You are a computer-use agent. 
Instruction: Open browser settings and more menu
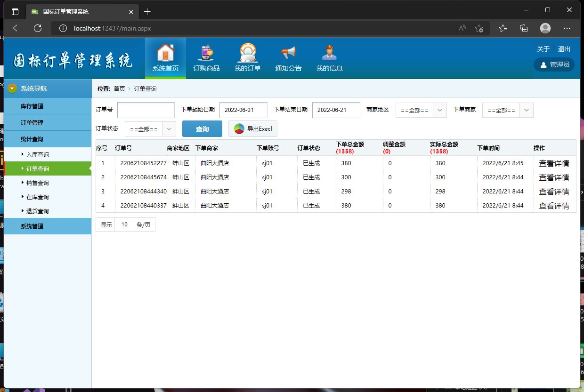(x=567, y=28)
